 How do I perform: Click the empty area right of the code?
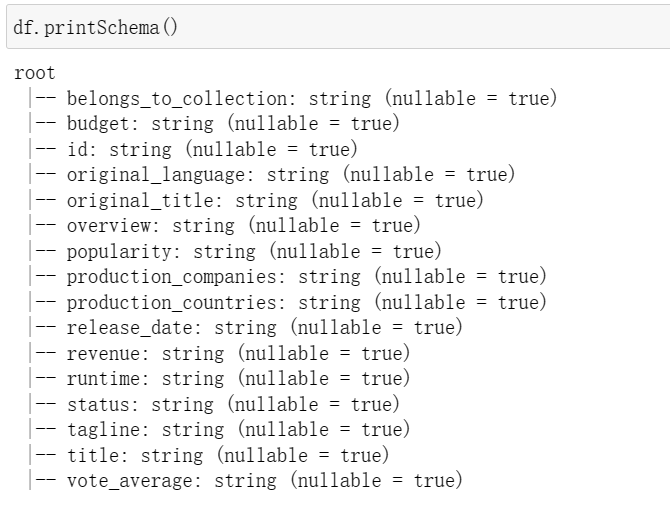pyautogui.click(x=423, y=27)
